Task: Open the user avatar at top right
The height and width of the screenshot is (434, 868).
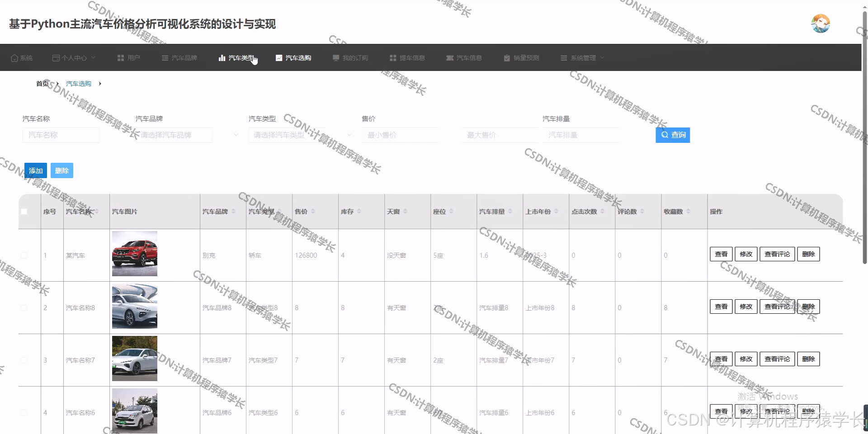Action: click(x=821, y=24)
